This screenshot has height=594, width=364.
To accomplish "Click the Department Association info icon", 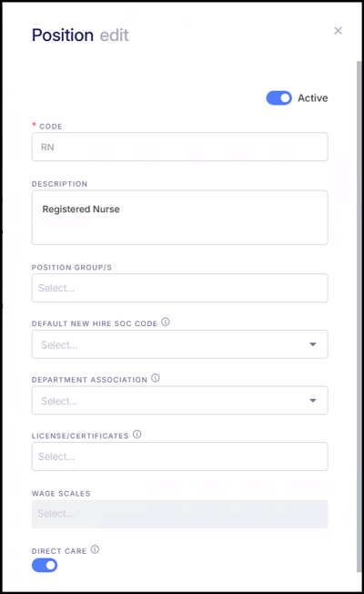I will 156,378.
